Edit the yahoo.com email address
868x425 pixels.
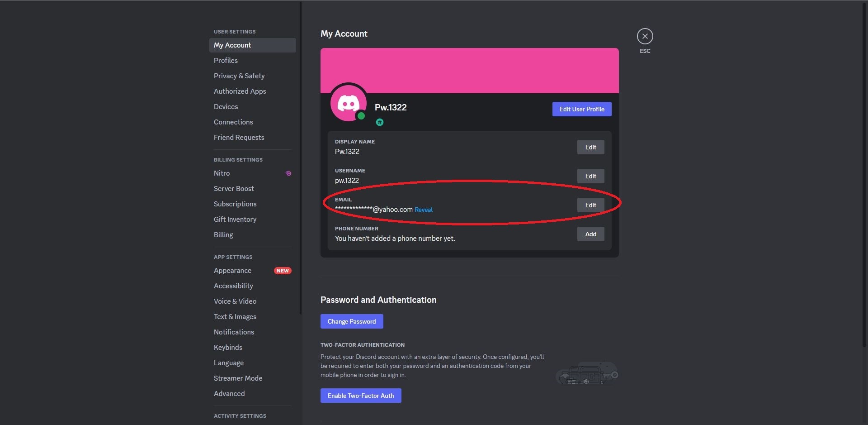590,205
